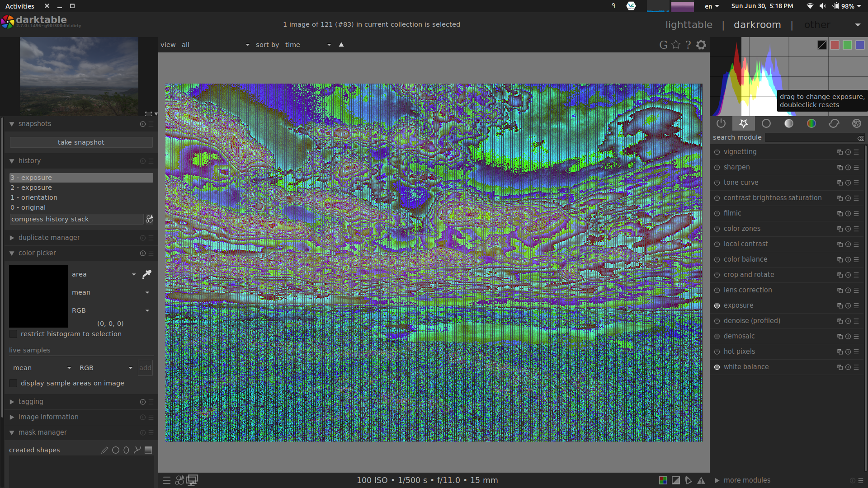Screen dimensions: 868x488
Task: Expand more modules section
Action: tap(717, 480)
